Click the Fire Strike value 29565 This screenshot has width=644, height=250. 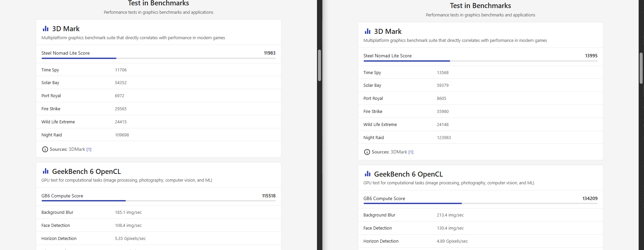click(x=121, y=109)
